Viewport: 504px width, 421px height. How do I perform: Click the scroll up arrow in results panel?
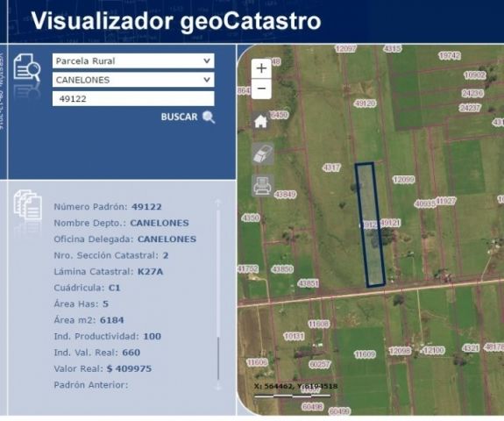[x=218, y=203]
